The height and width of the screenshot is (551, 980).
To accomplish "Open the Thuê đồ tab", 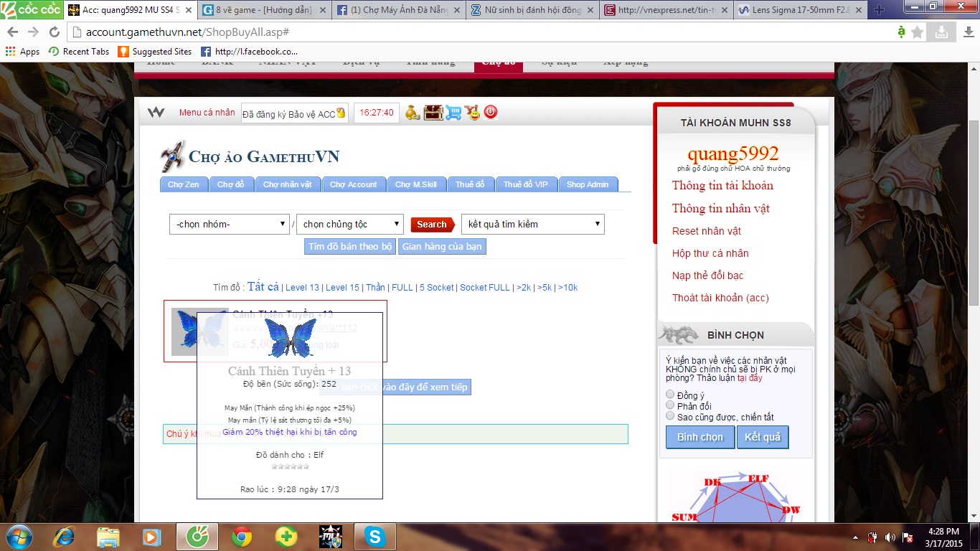I will (470, 184).
